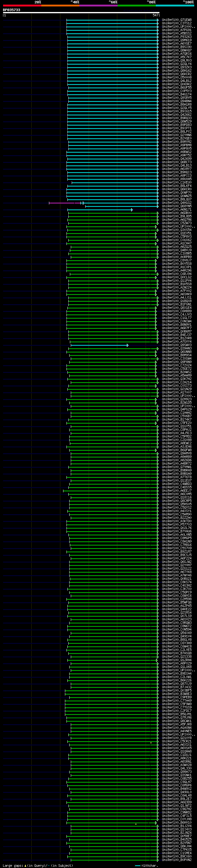Select hit label UniRef100_Q98A73
Image resolution: width=197 pixels, height=868 pixels.
(176, 772)
